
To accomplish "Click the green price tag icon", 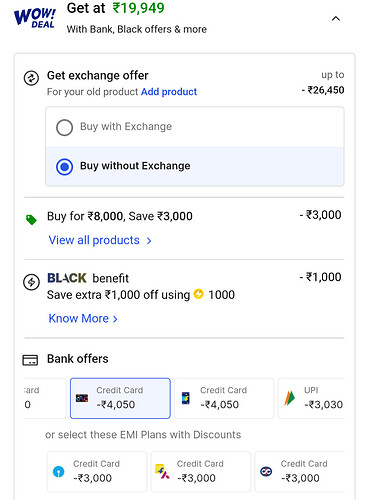I will click(x=31, y=220).
